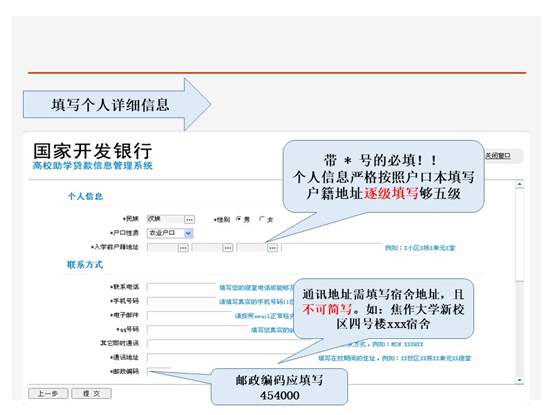Click the first 入学前户籍地址 ellipsis button
The image size is (553, 415).
pos(183,248)
